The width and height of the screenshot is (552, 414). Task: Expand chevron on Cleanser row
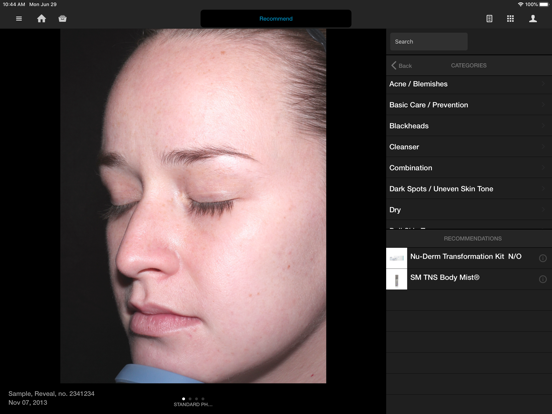pos(544,147)
